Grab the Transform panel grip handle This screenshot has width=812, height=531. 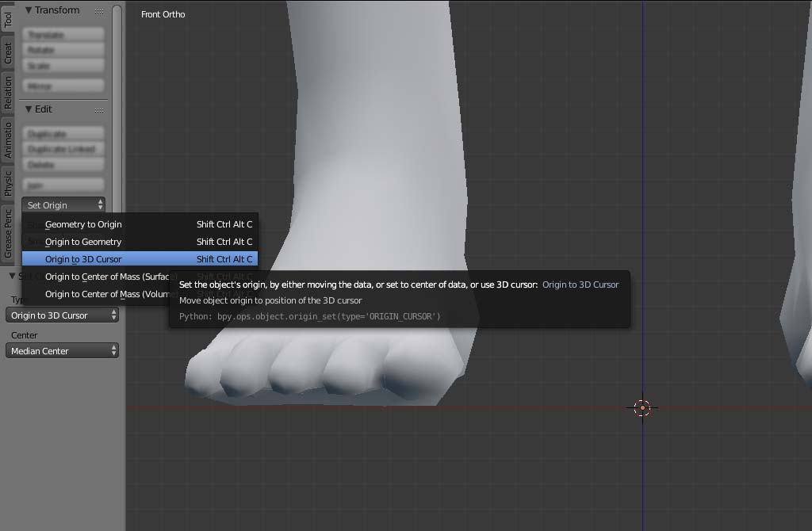pyautogui.click(x=99, y=11)
